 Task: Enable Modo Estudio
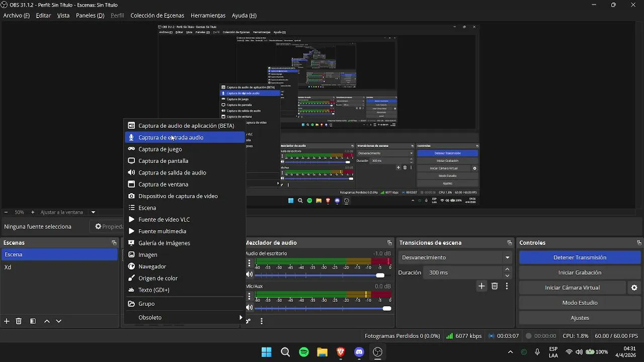(580, 303)
